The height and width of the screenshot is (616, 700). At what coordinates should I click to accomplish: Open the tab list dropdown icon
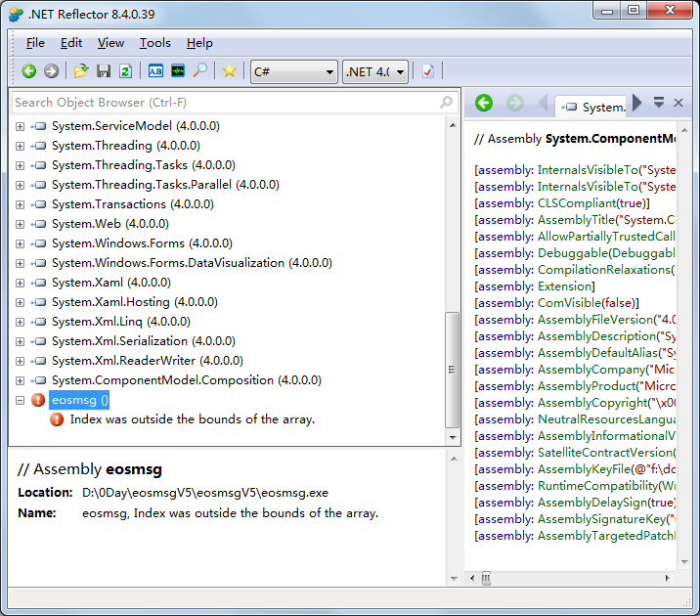[659, 103]
